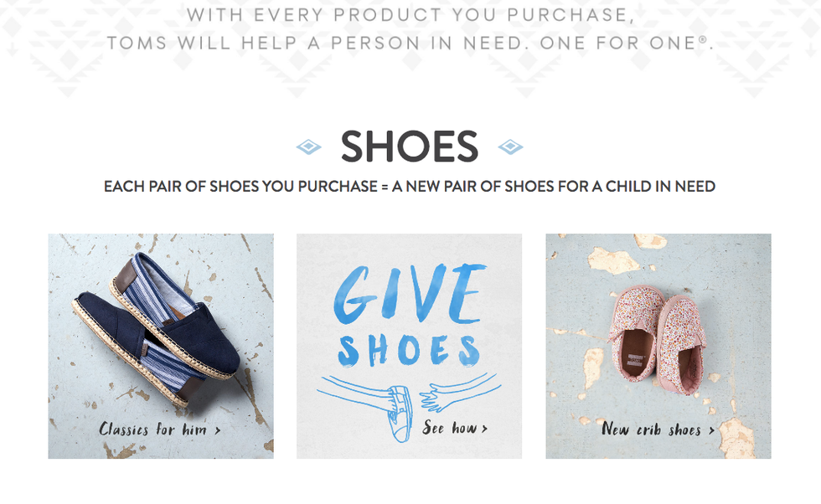Click the 'EACH PAIR OF SHOES YOU PURCHASE' subheading
The image size is (821, 504).
coord(240,187)
